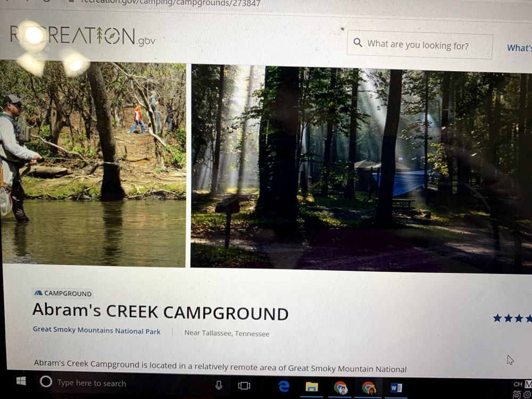Click the Recreation.gov logo
532x399 pixels.
(x=83, y=36)
